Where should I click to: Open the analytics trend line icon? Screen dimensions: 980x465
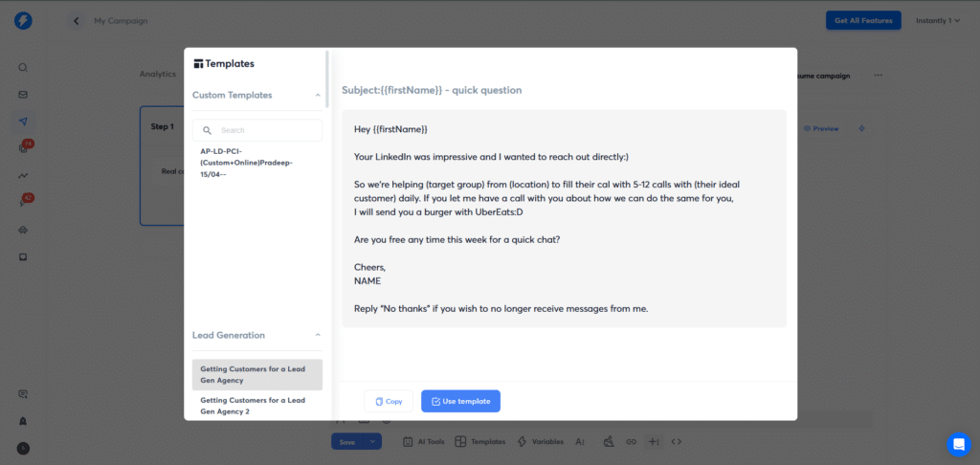(x=23, y=176)
